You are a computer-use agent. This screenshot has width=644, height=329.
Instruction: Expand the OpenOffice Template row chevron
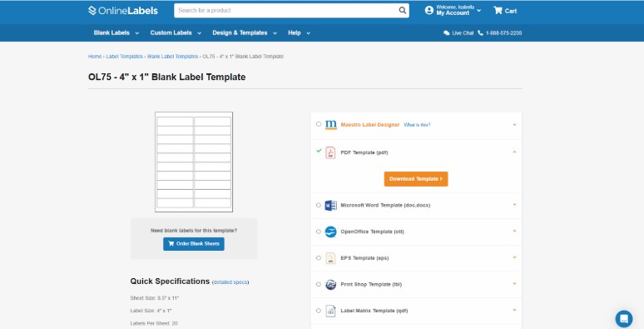(x=514, y=231)
